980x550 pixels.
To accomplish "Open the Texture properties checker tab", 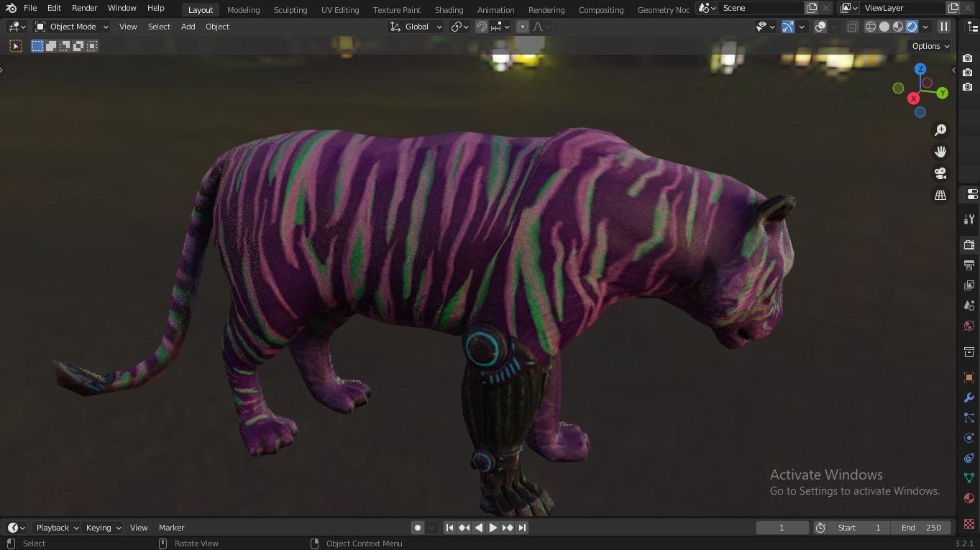I will coord(969,524).
